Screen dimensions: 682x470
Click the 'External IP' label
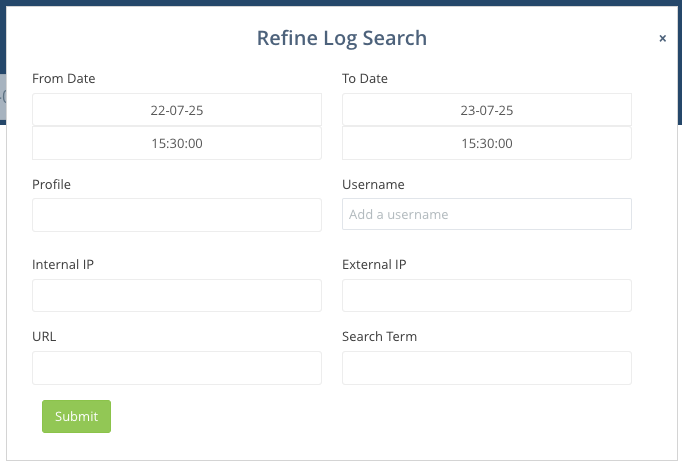(x=374, y=265)
